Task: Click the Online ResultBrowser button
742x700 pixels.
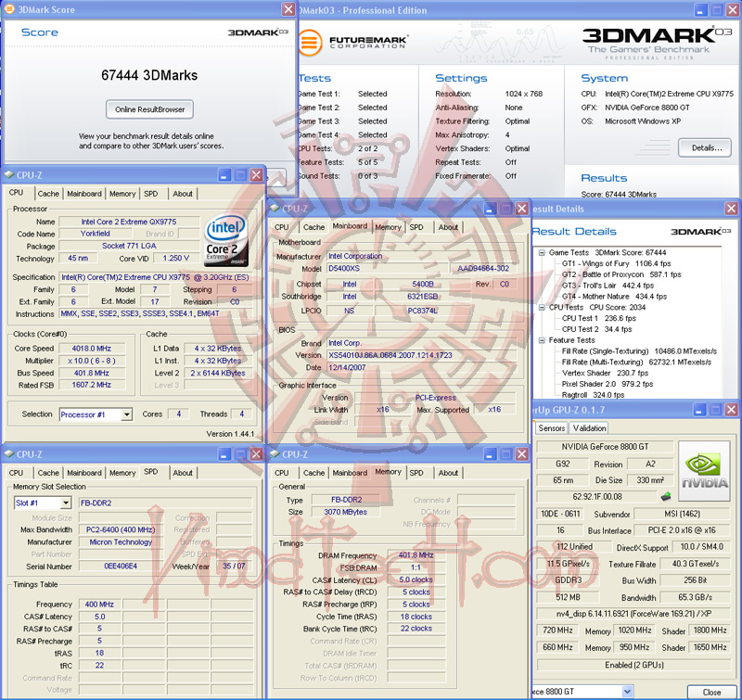Action: coord(149,109)
